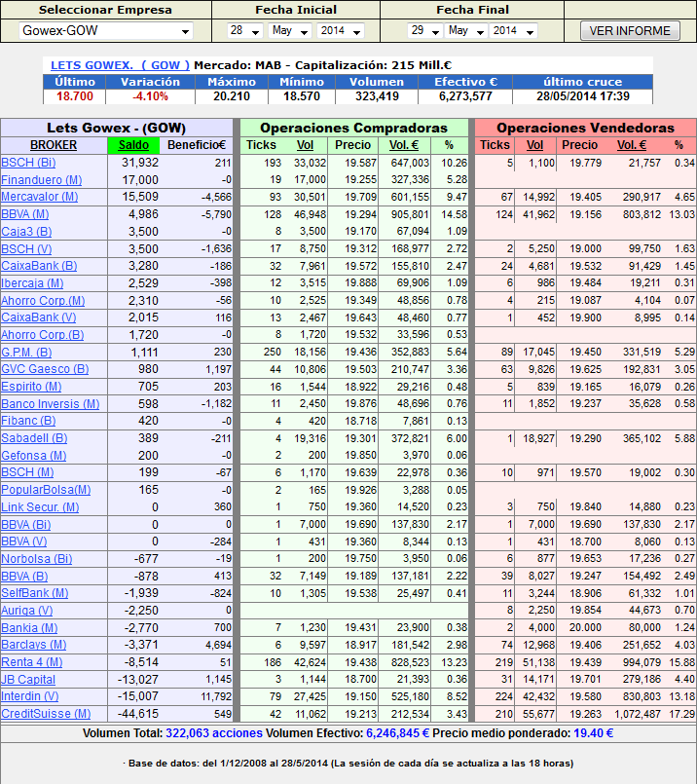Sort sellers by Vol. € header
The width and height of the screenshot is (697, 784).
pos(632,145)
